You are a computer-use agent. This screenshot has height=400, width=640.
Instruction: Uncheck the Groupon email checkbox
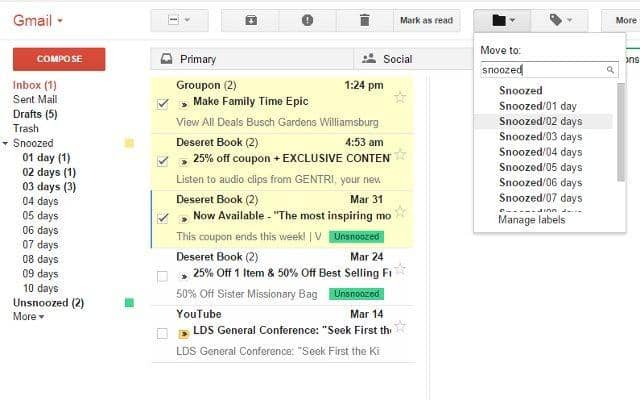pyautogui.click(x=162, y=103)
